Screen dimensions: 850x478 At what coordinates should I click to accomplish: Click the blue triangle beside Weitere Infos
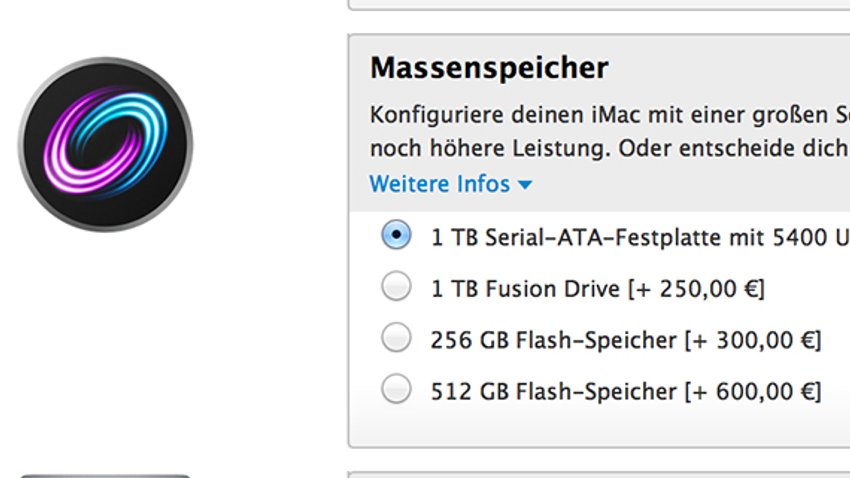(x=524, y=185)
